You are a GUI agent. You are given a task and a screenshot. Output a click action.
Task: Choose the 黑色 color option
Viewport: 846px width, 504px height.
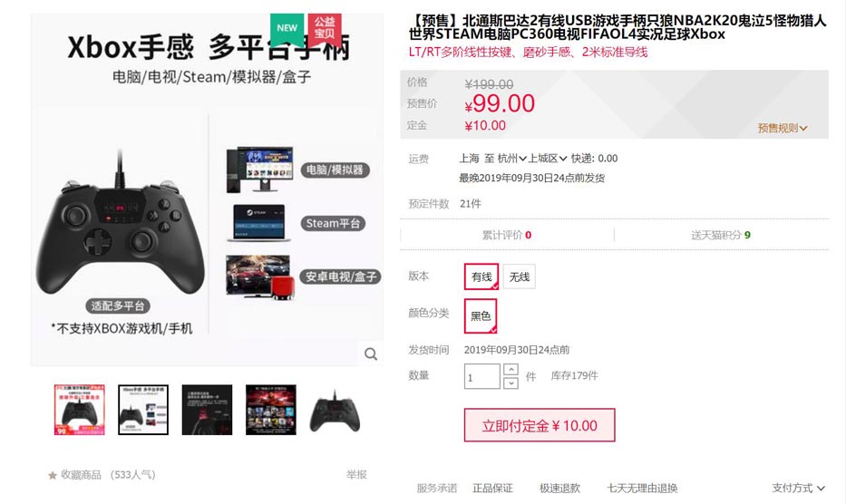481,316
